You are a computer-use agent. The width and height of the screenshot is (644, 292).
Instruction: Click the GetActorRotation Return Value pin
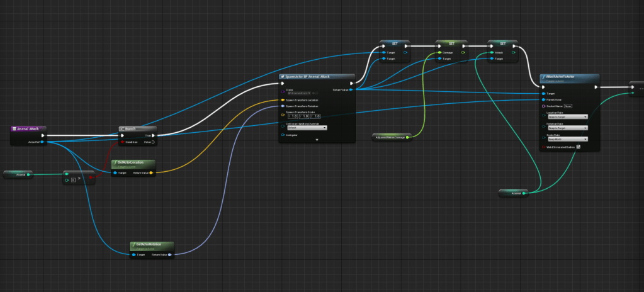(170, 255)
